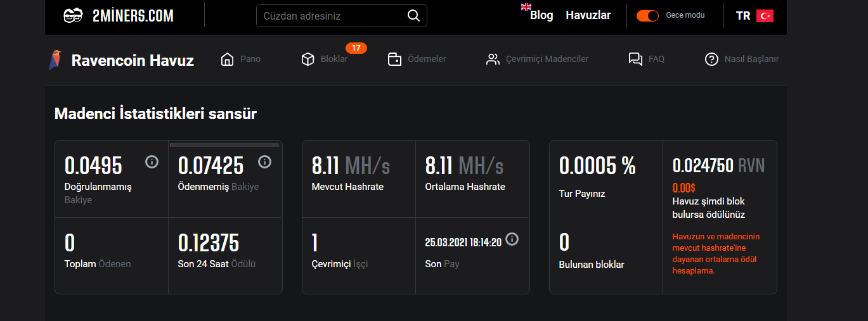The height and width of the screenshot is (321, 868).
Task: Click the 0.12375 last 24 hours reward
Action: [x=209, y=243]
